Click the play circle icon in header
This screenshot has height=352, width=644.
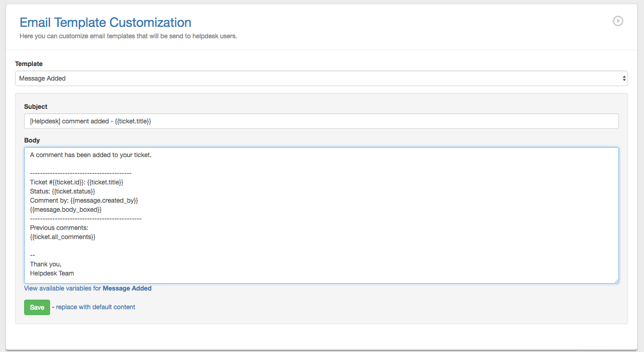tap(618, 21)
